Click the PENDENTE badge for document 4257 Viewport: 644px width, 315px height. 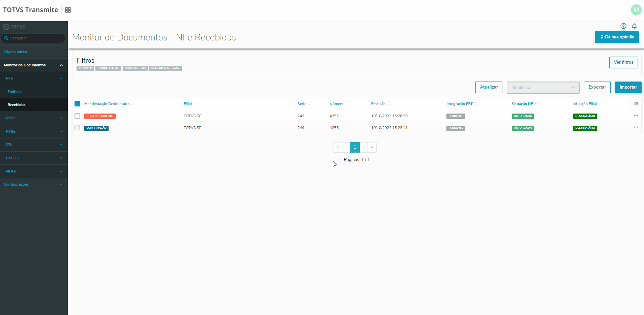click(456, 116)
